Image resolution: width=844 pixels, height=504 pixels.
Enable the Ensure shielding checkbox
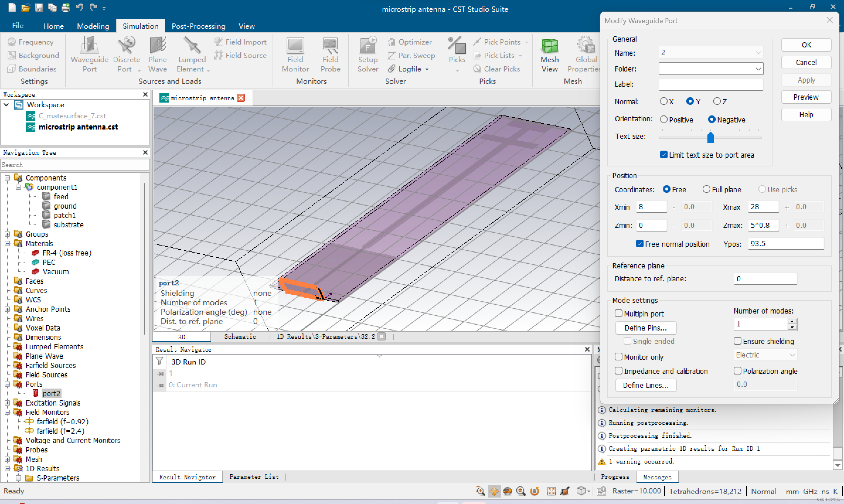(737, 341)
